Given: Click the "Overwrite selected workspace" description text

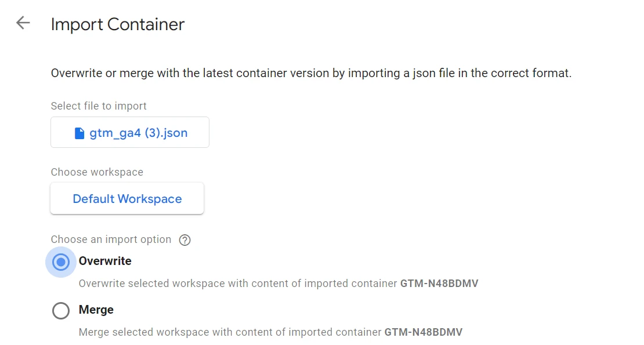Looking at the screenshot, I should click(238, 284).
